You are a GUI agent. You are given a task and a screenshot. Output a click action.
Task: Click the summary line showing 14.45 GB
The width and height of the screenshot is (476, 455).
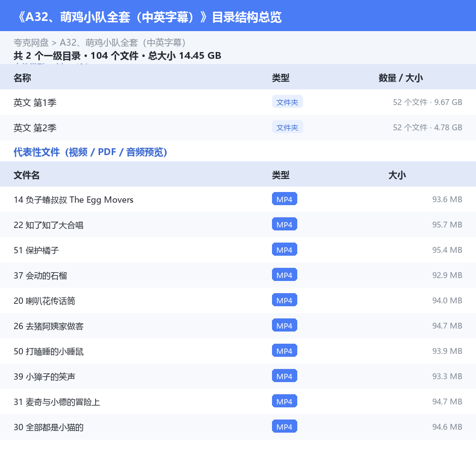click(117, 55)
